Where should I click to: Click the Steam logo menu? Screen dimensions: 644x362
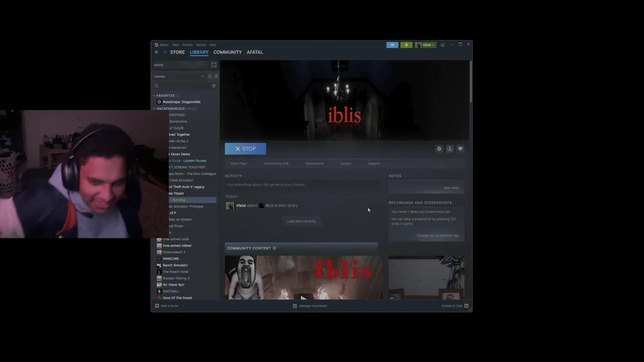(162, 45)
